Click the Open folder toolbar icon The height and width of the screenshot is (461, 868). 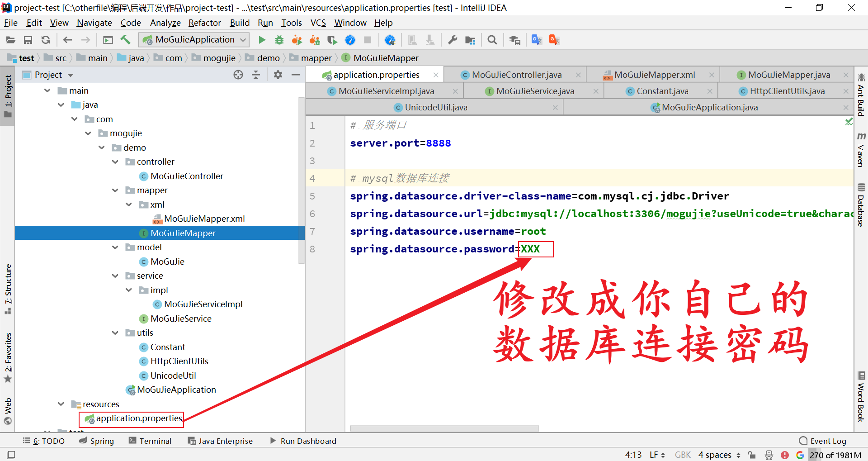coord(10,40)
